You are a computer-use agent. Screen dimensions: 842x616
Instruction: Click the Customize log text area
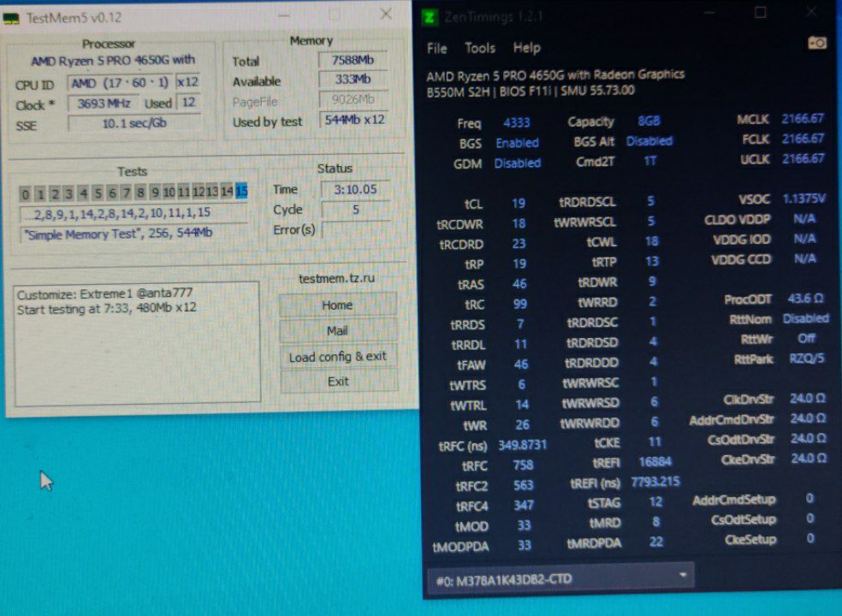(x=138, y=344)
